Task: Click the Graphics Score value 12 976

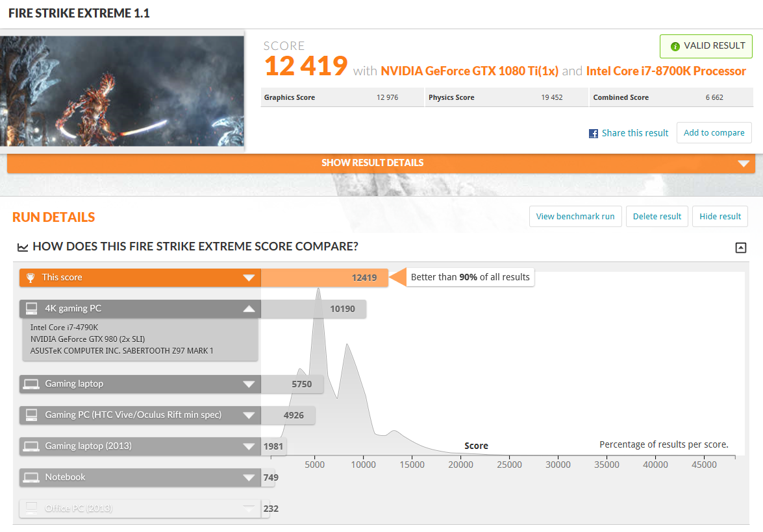Action: (387, 97)
